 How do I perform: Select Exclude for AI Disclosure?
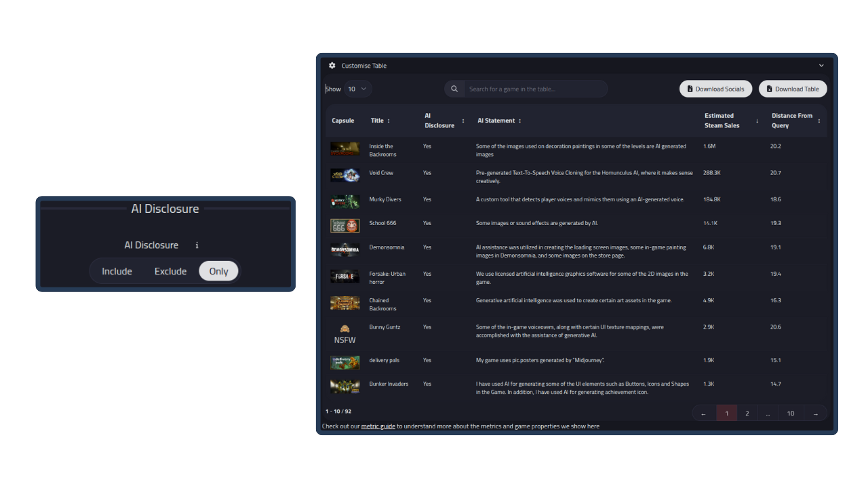(170, 271)
